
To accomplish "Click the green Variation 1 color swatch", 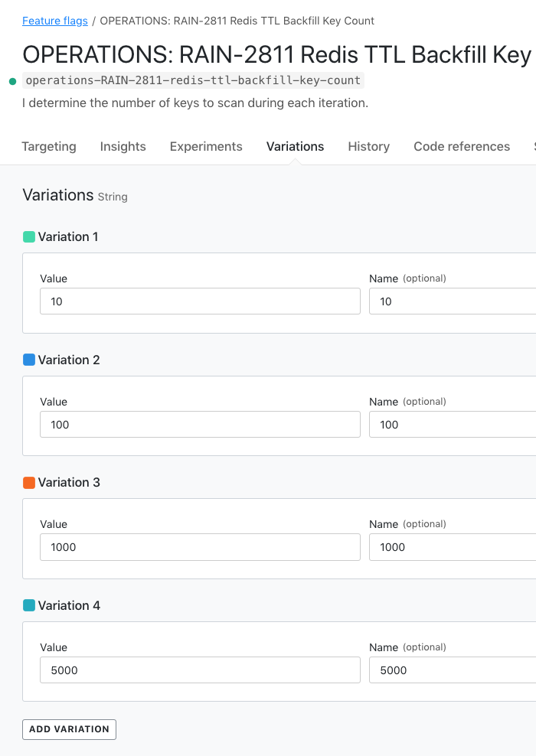I will (28, 236).
